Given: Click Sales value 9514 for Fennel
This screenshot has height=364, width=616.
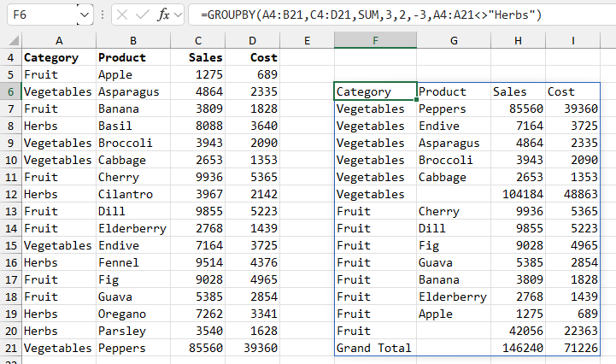Looking at the screenshot, I should [198, 263].
